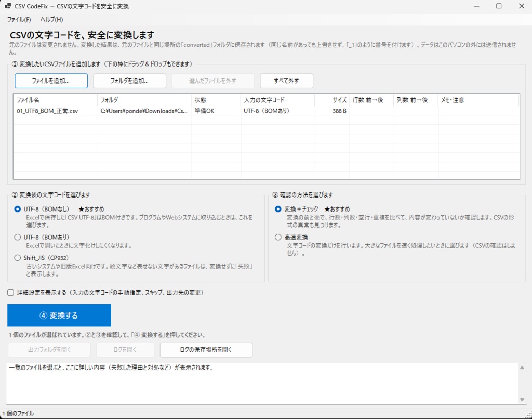Click the ファイルを追加... button

51,81
